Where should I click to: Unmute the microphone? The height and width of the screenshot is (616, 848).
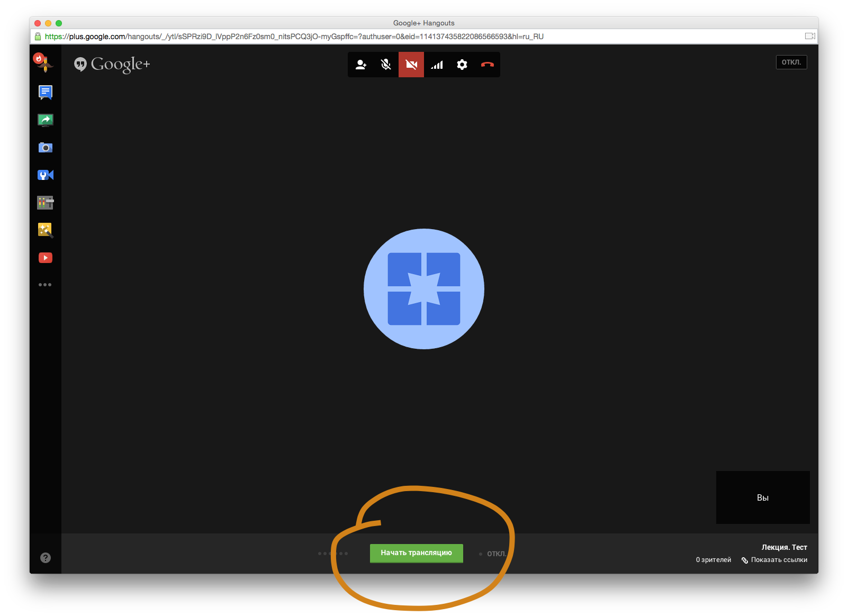coord(386,65)
